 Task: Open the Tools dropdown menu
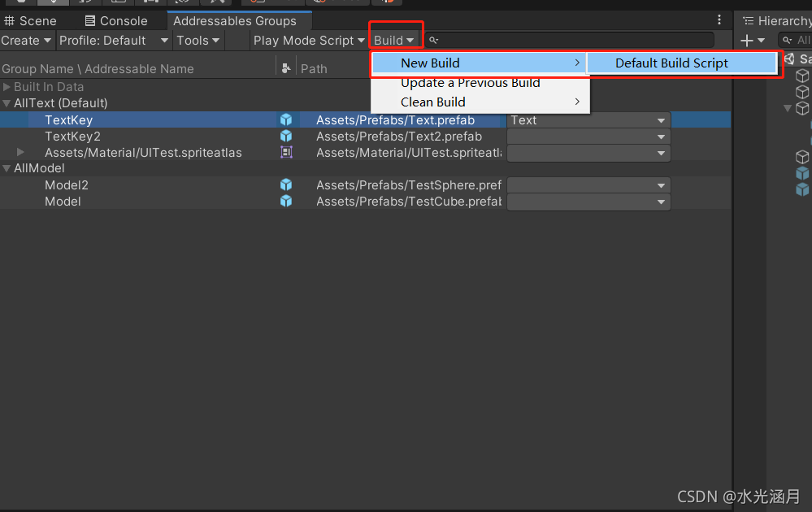click(x=198, y=41)
